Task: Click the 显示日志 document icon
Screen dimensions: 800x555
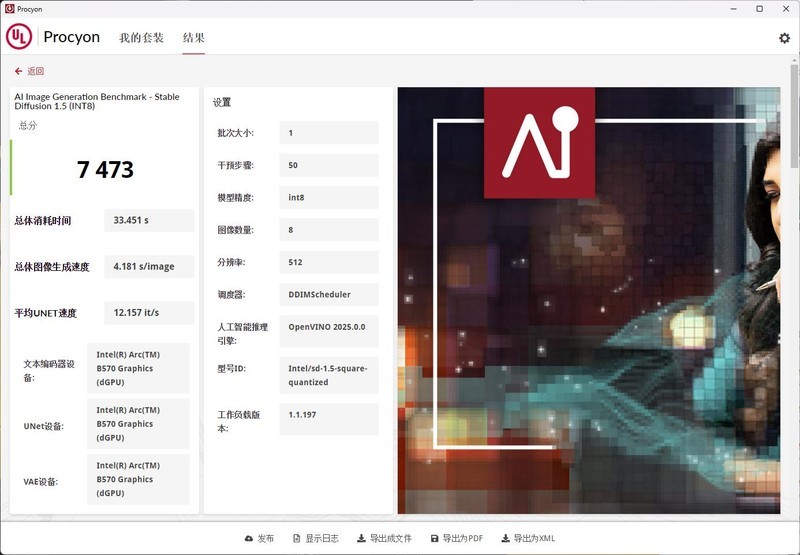Action: point(296,538)
